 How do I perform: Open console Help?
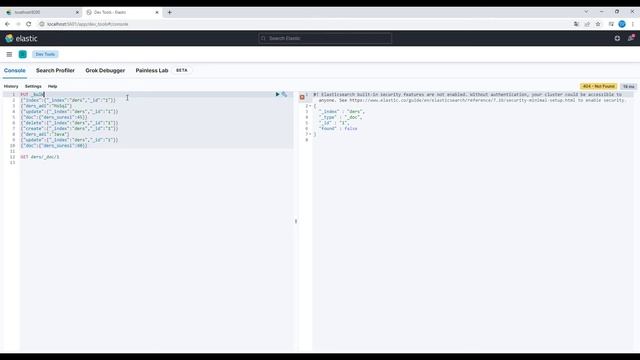click(53, 86)
